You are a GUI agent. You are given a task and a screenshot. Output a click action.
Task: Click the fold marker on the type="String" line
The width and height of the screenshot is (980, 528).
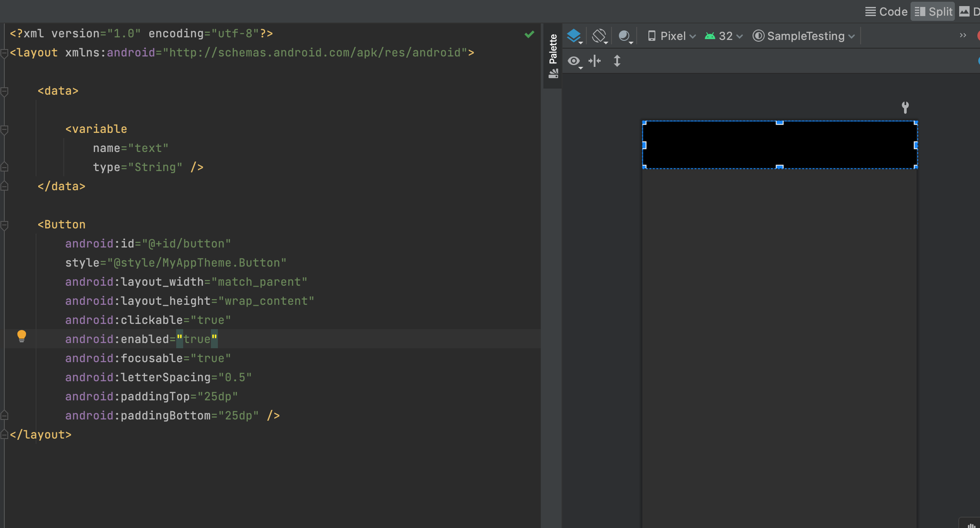tap(4, 167)
